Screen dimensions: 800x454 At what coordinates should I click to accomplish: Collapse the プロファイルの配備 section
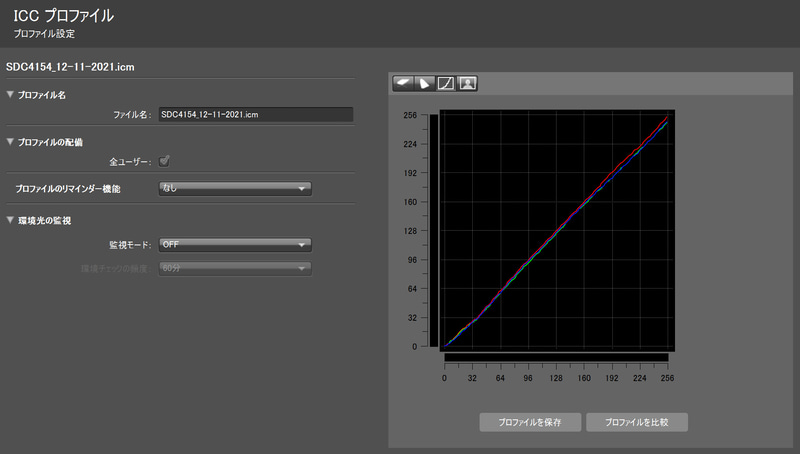10,142
